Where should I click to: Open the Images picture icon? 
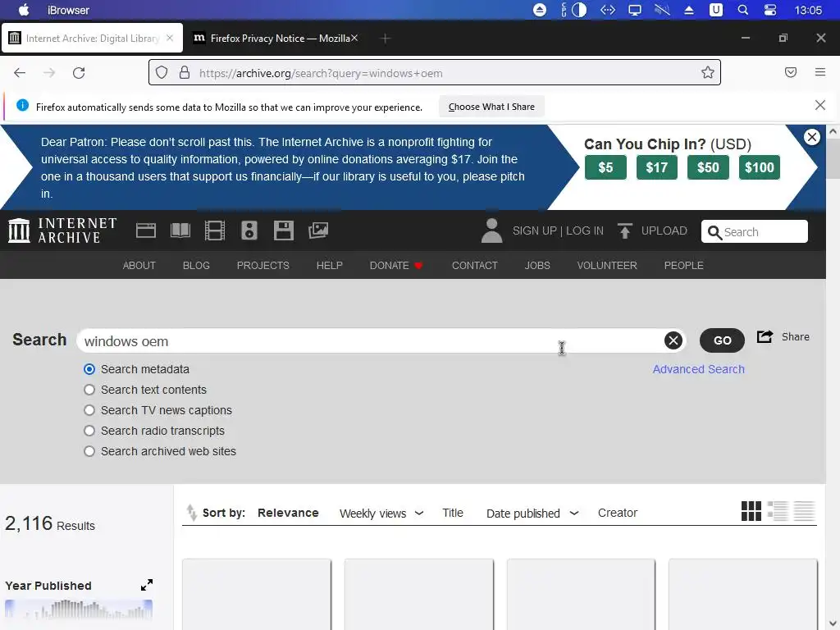click(x=318, y=231)
